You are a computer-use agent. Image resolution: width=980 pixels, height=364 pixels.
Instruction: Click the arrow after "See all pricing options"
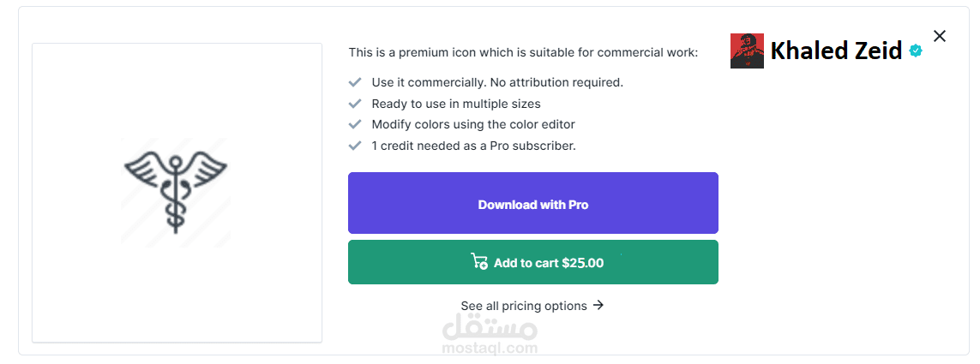pos(598,305)
